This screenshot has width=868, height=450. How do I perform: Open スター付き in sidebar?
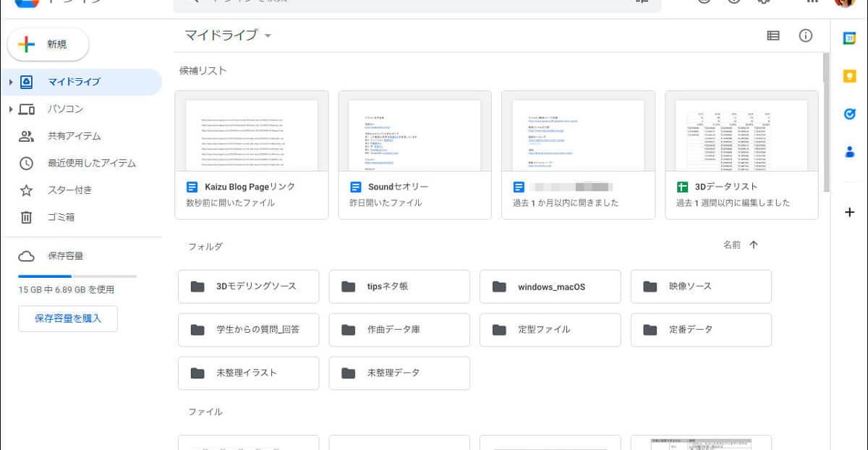pos(69,190)
